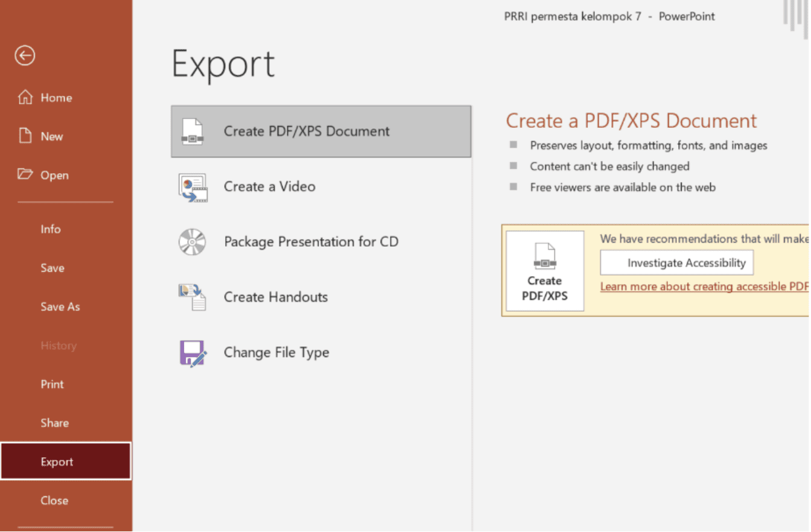Click the Create Handouts icon
Image resolution: width=811 pixels, height=532 pixels.
(x=192, y=297)
